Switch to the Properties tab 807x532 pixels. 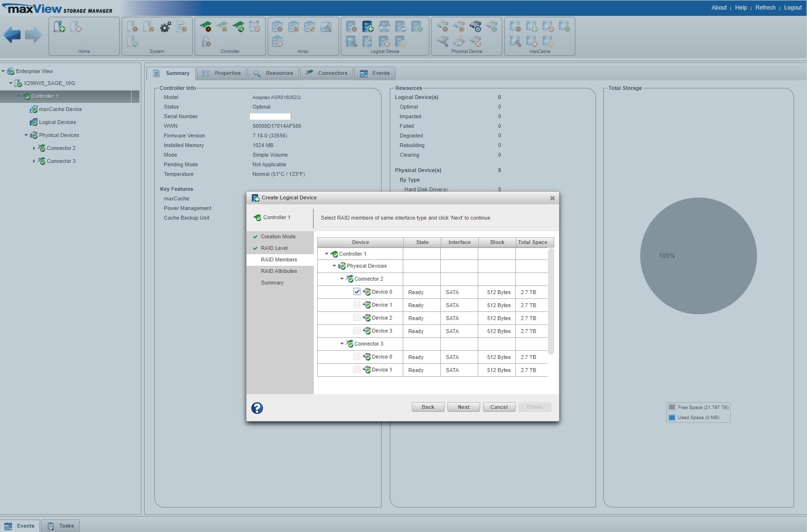pos(222,73)
